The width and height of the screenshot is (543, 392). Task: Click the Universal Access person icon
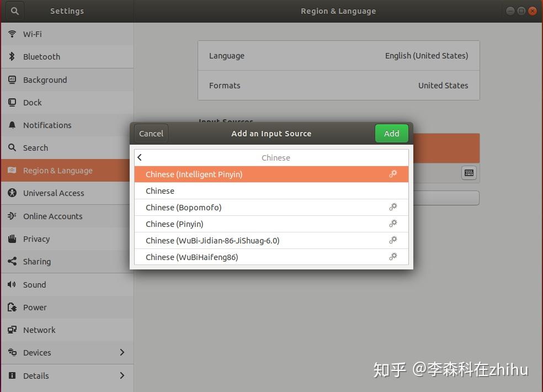(12, 193)
